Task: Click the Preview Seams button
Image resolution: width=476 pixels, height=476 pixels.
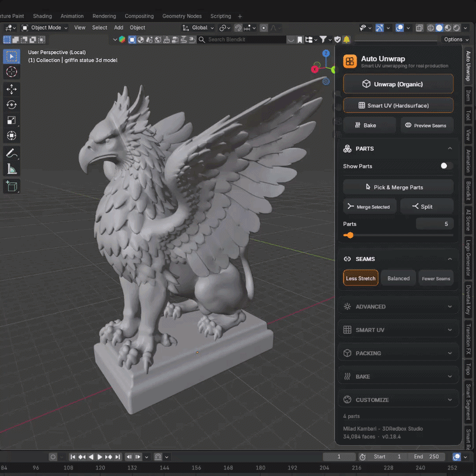Action: pyautogui.click(x=427, y=126)
